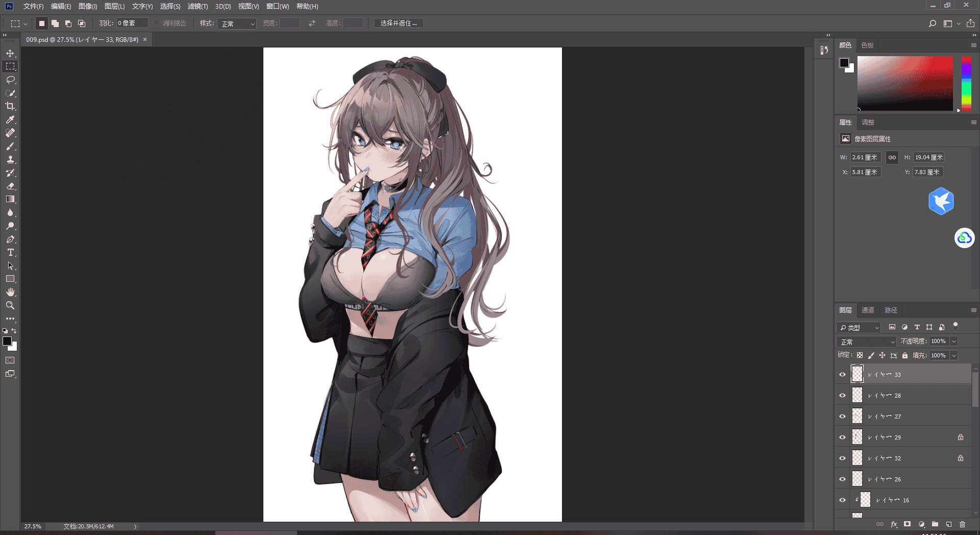The height and width of the screenshot is (535, 980).
Task: Open the 滤镜(T) menu
Action: [x=198, y=7]
